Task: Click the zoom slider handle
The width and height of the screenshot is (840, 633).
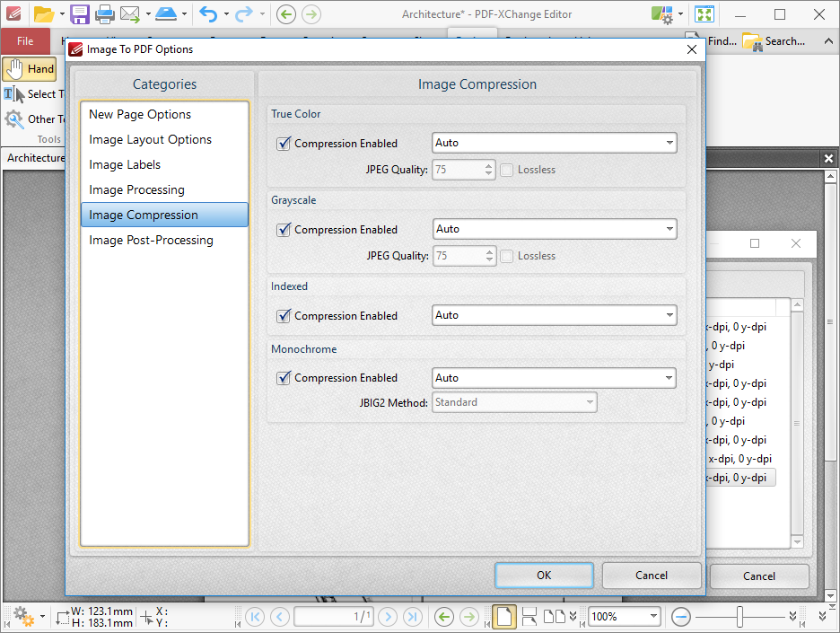Action: pos(739,617)
